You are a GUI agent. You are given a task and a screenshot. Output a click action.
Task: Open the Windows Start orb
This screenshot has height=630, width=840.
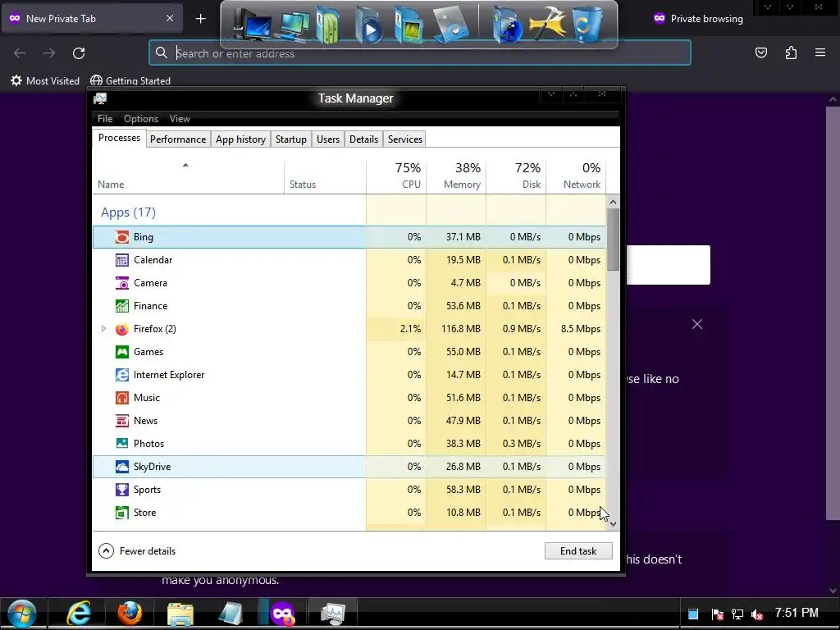[x=22, y=614]
